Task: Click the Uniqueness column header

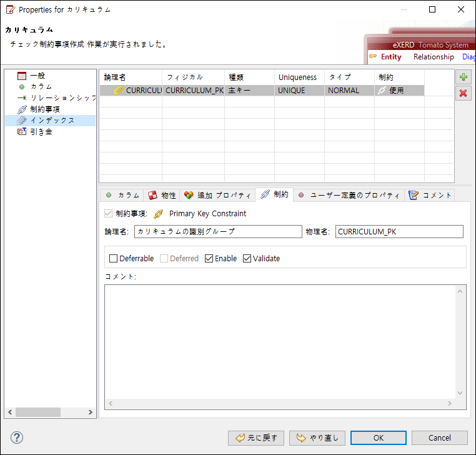Action: click(299, 77)
